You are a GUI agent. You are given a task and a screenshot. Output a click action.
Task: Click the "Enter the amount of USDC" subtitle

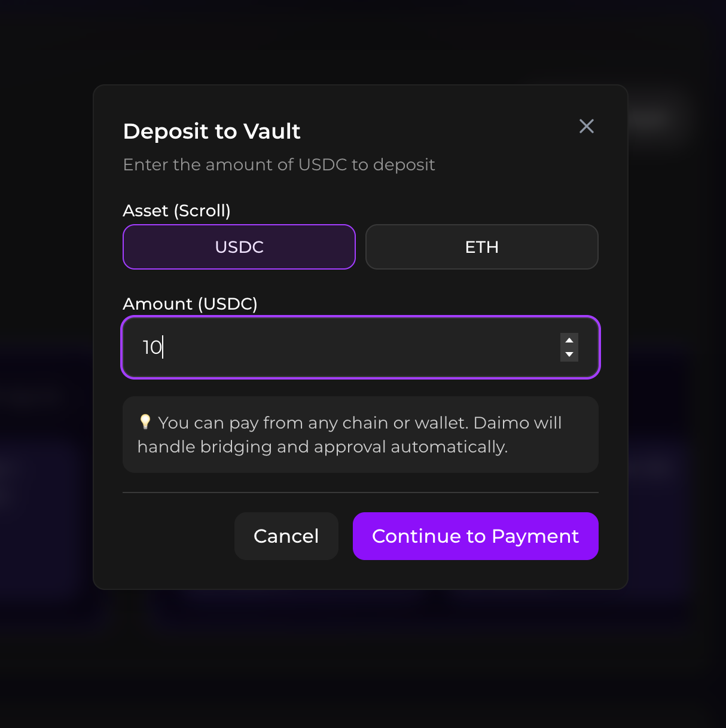tap(279, 165)
